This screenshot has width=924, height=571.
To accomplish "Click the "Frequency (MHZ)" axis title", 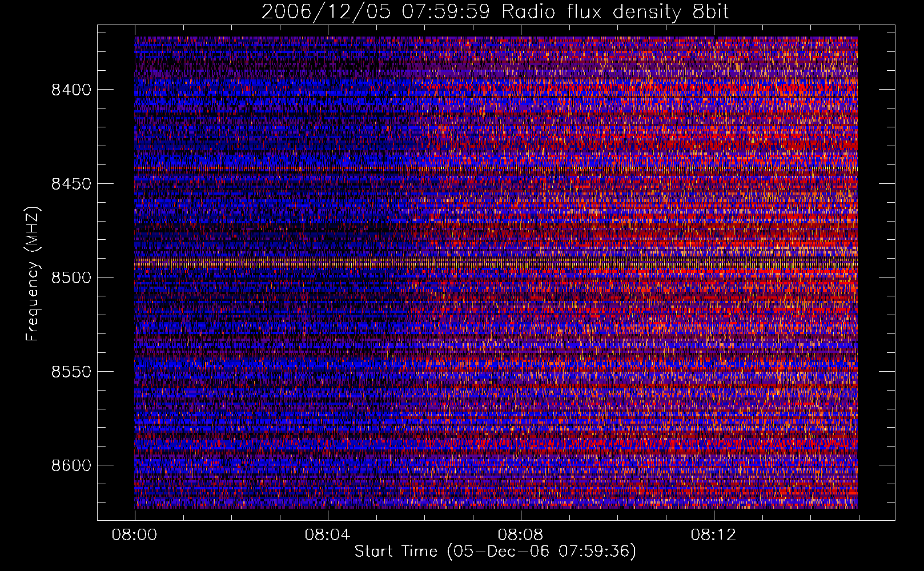I will 33,274.
